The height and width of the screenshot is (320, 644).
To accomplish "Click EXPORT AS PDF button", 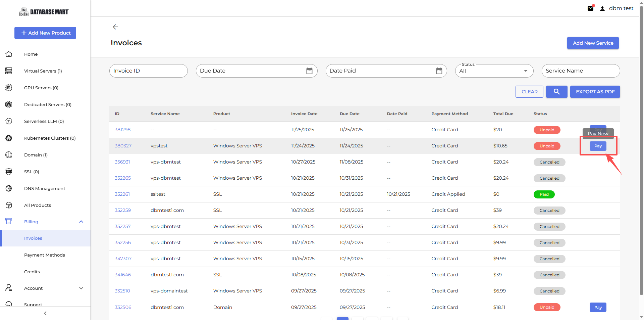I will [x=595, y=92].
